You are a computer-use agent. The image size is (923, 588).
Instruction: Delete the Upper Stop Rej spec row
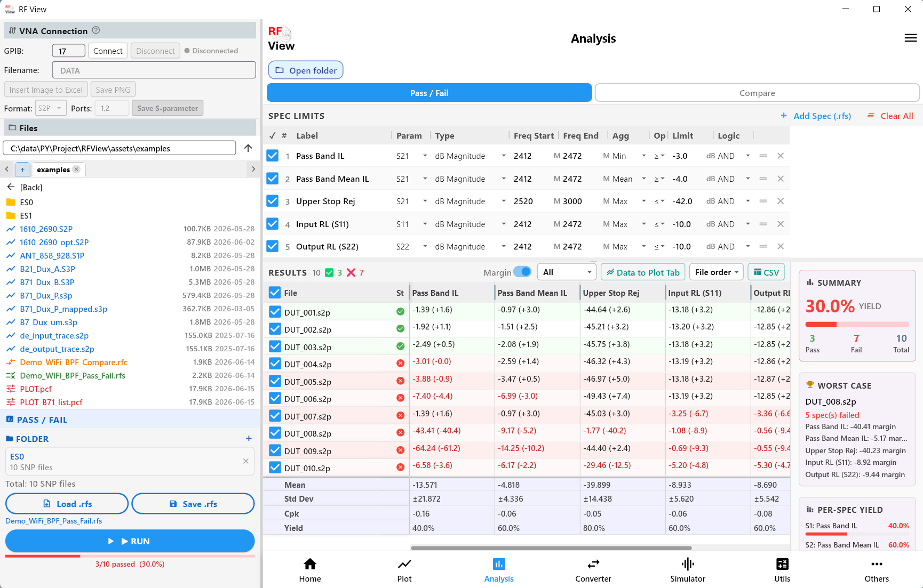(x=781, y=201)
